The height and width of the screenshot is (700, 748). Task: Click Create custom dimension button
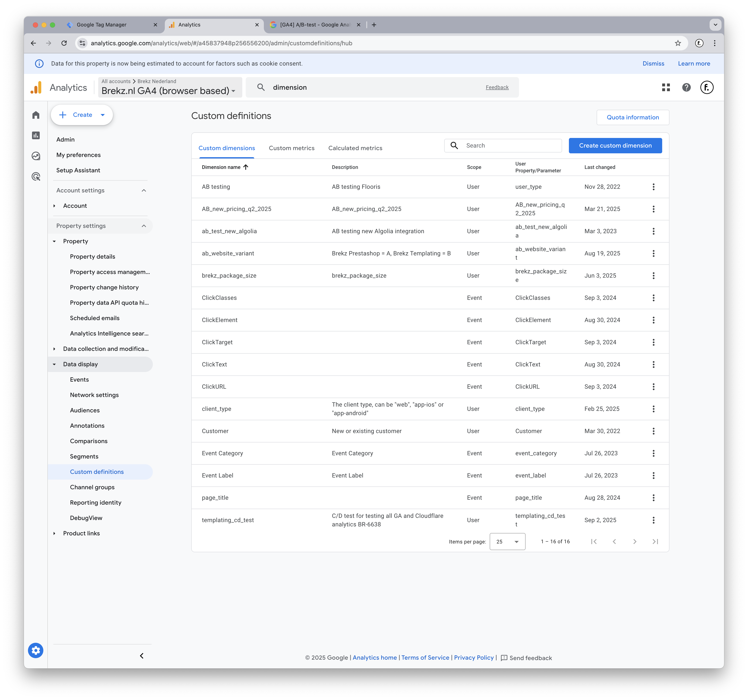pyautogui.click(x=615, y=145)
